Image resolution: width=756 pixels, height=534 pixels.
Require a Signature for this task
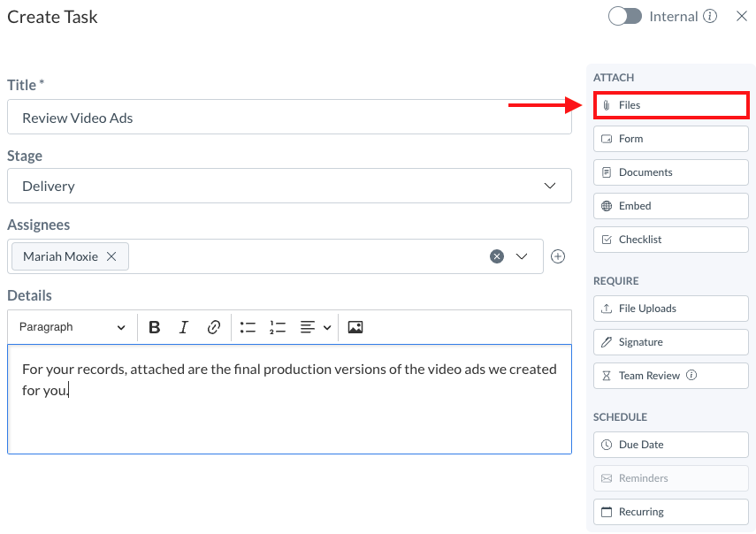pos(671,342)
